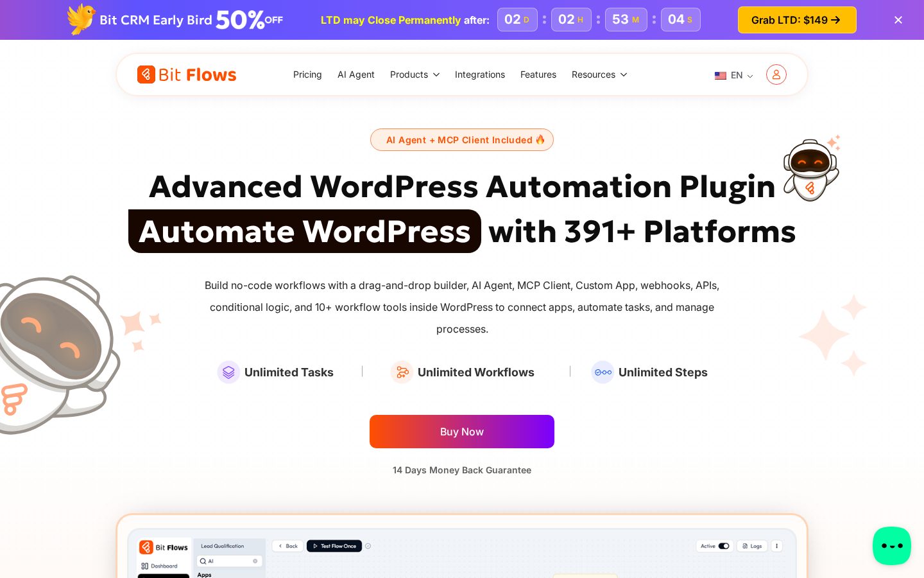The height and width of the screenshot is (578, 924).
Task: Expand the Resources dropdown
Action: (599, 74)
